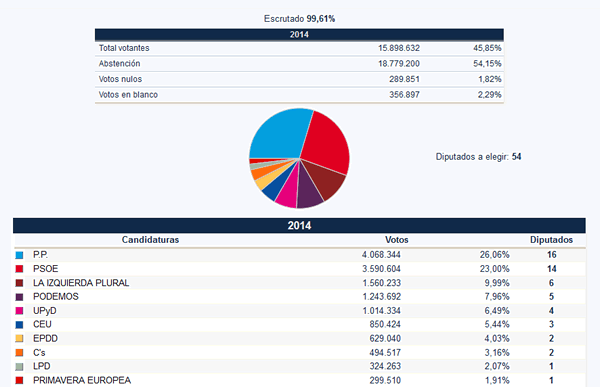
Task: Click the 'Votos en blanco' row label
Action: [x=128, y=95]
